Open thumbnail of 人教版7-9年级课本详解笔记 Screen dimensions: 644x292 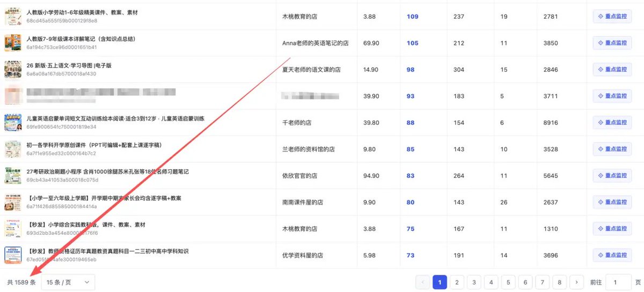tap(13, 43)
